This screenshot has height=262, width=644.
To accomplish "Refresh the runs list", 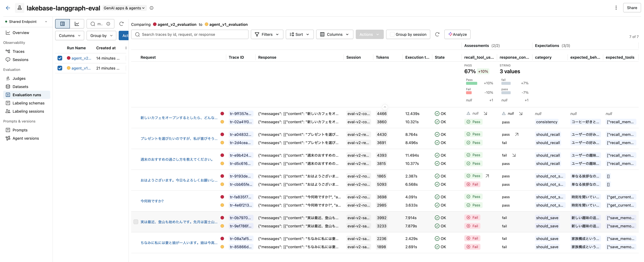I will pos(121,24).
